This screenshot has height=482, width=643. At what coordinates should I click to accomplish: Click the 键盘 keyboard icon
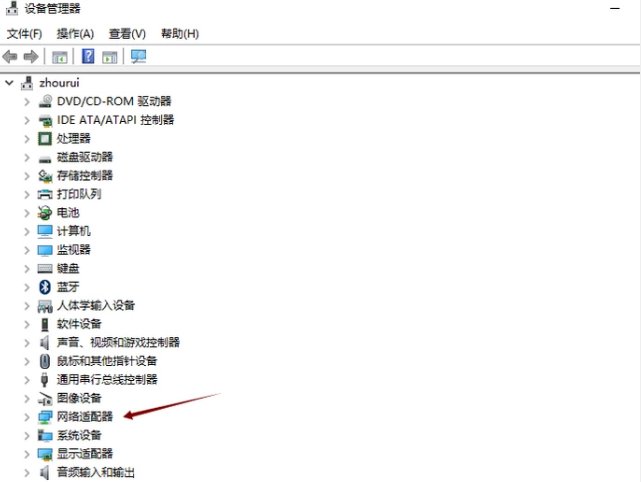pyautogui.click(x=45, y=269)
